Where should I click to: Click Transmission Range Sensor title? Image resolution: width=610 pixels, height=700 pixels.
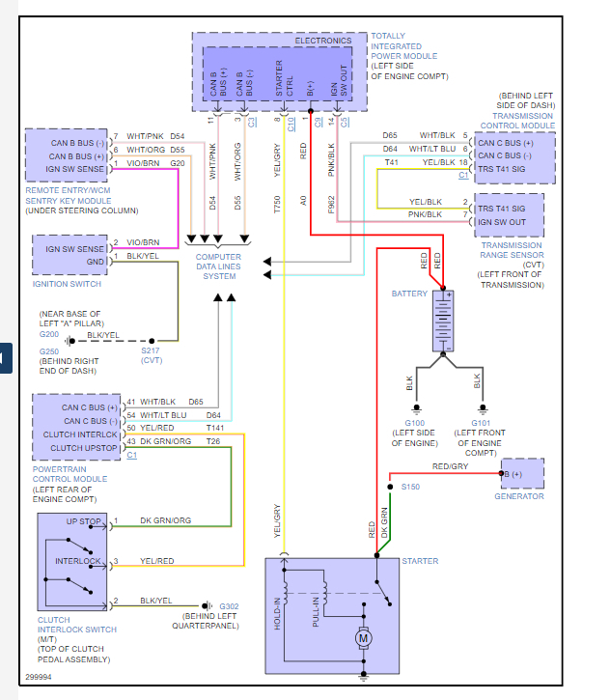point(512,250)
